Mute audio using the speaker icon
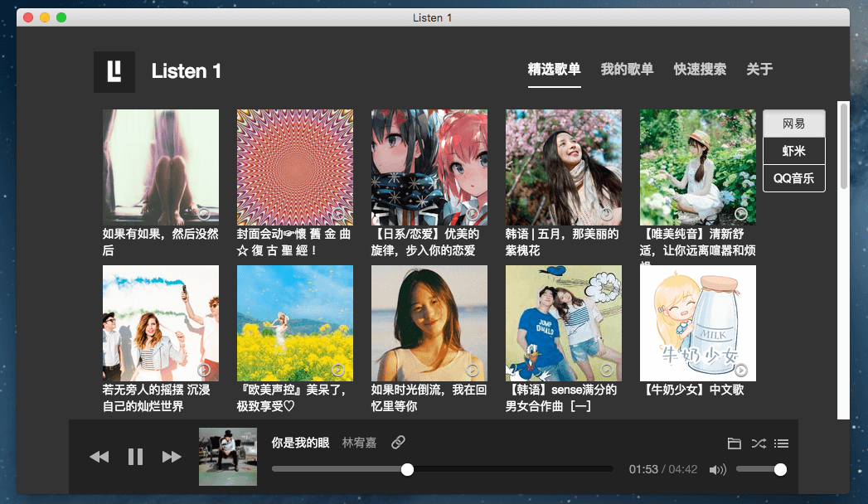 (x=716, y=469)
